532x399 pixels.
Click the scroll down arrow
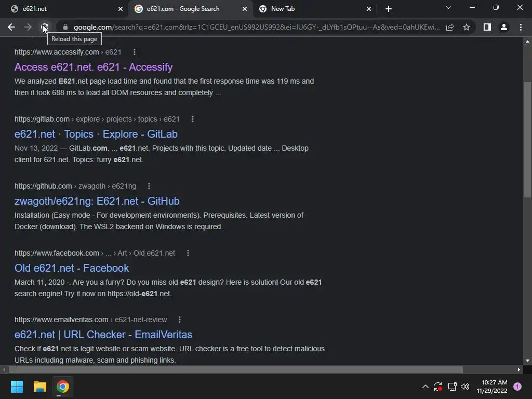[x=527, y=361]
